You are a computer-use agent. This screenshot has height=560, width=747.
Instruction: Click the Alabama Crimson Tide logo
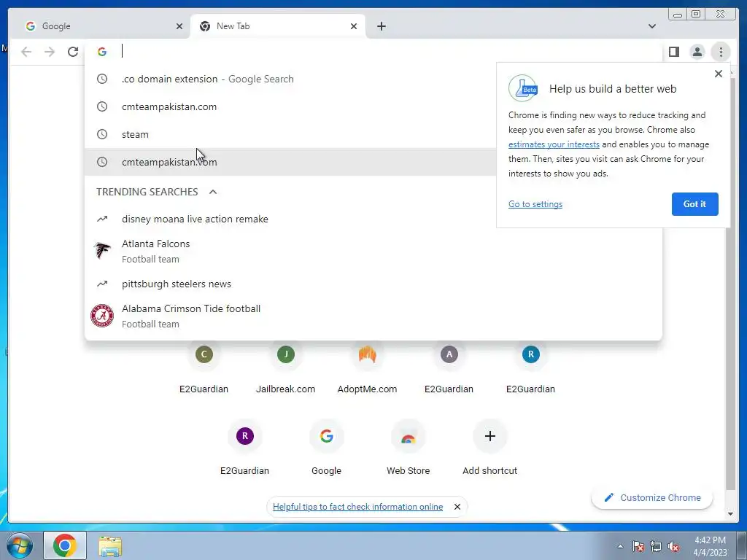coord(102,316)
